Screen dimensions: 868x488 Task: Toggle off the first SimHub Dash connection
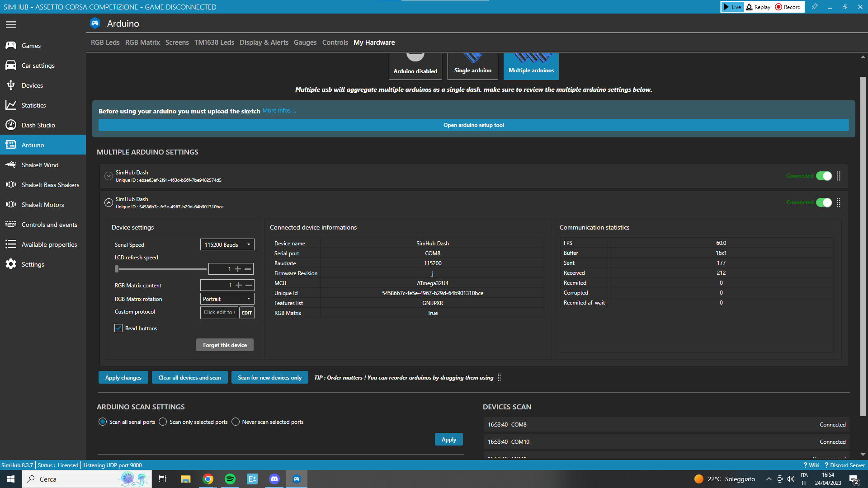pyautogui.click(x=824, y=176)
